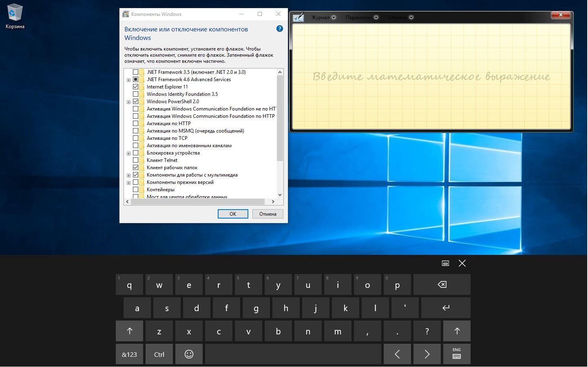
Task: Open the Параметры menu
Action: tap(358, 18)
